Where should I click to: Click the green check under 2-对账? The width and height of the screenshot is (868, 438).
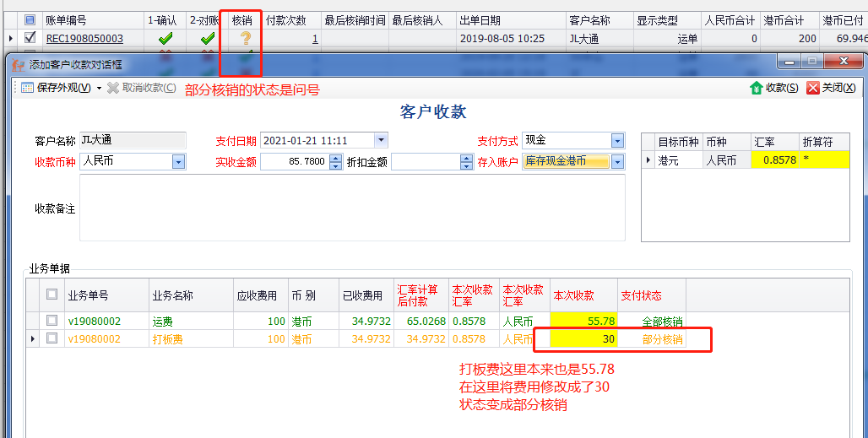point(208,38)
